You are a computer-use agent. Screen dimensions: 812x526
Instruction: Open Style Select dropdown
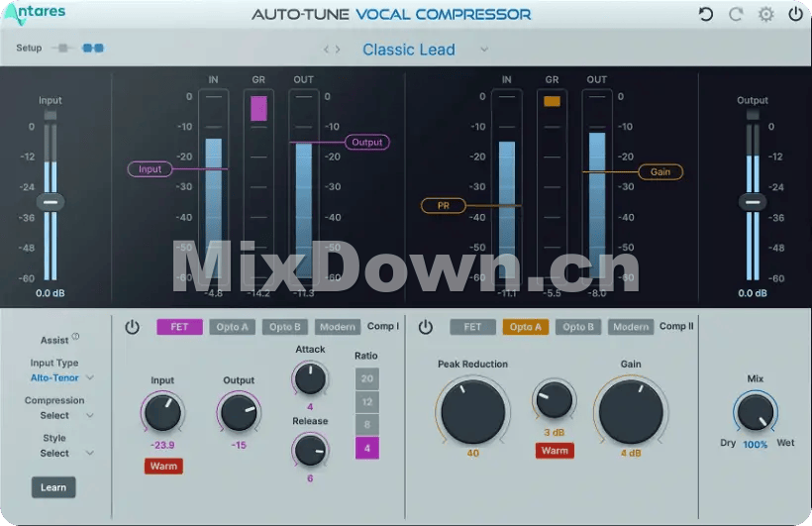pos(66,454)
